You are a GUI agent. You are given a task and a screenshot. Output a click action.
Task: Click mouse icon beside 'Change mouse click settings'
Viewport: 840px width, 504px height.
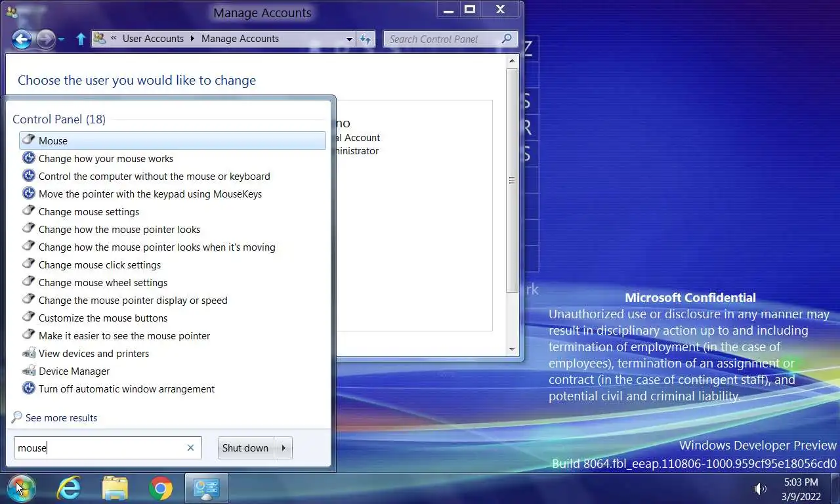[28, 264]
